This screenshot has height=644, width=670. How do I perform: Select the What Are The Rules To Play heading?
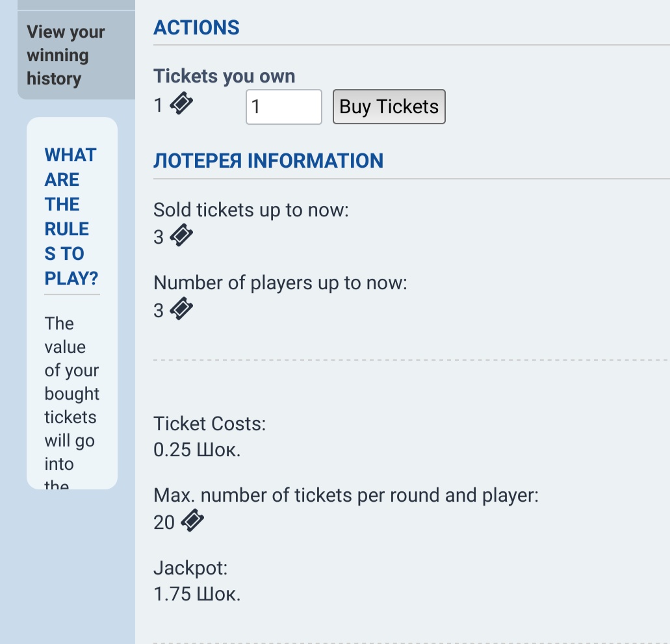[x=71, y=216]
